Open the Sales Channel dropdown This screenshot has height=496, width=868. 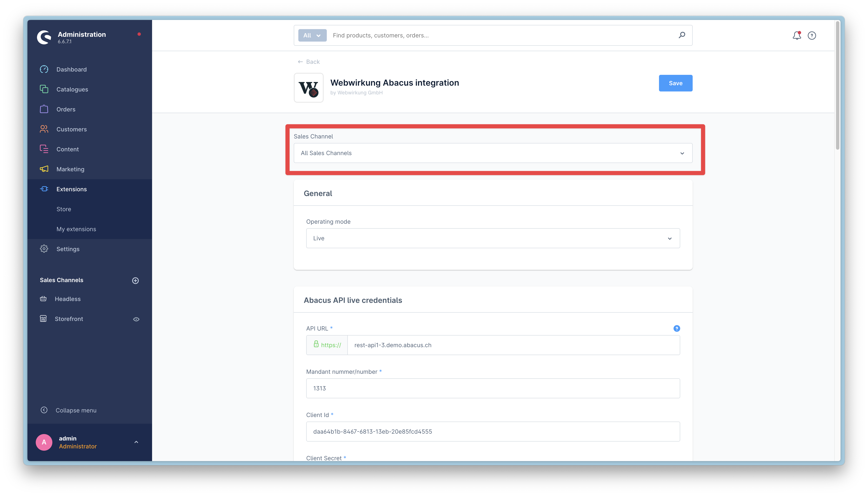point(493,153)
